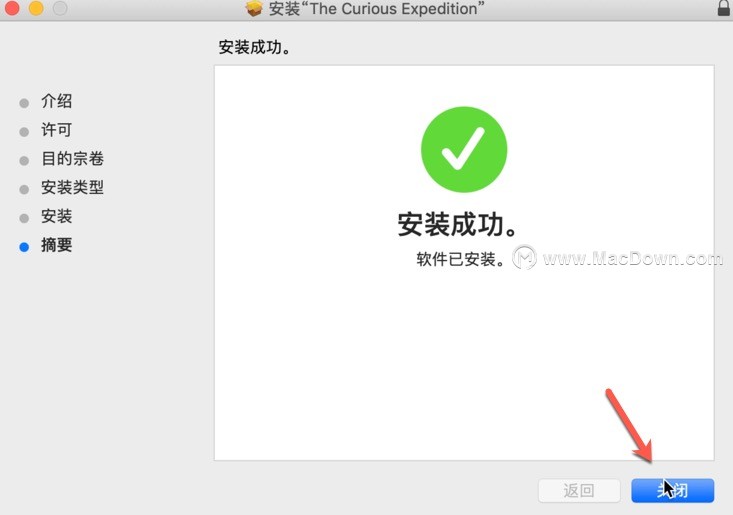Click the grey bullet next to 介绍
The image size is (733, 515).
click(24, 103)
